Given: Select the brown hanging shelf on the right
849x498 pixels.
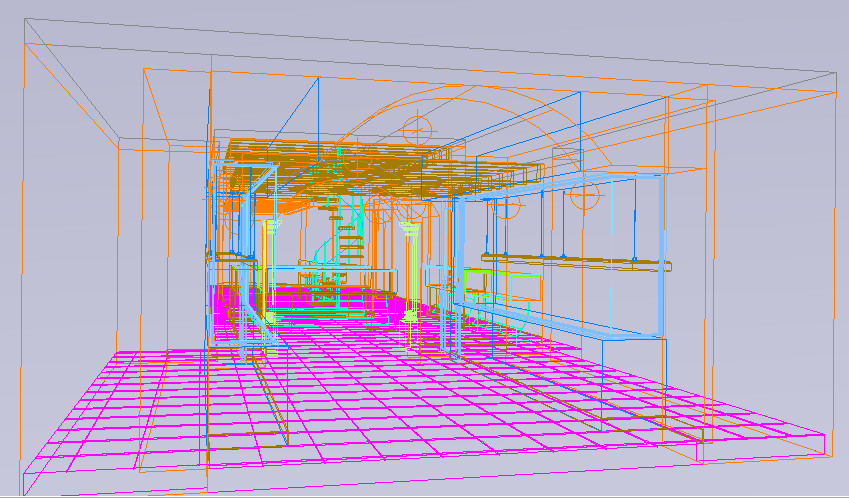Looking at the screenshot, I should [x=575, y=261].
